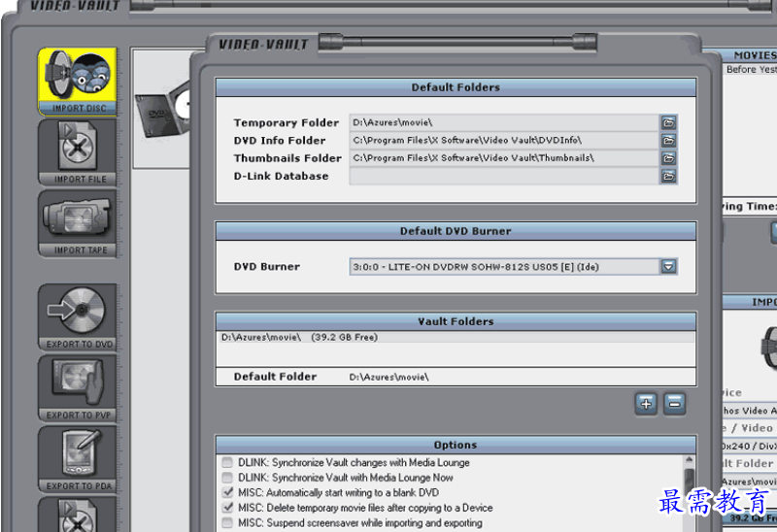Click the D-Link Database label
The height and width of the screenshot is (532, 777).
[281, 176]
